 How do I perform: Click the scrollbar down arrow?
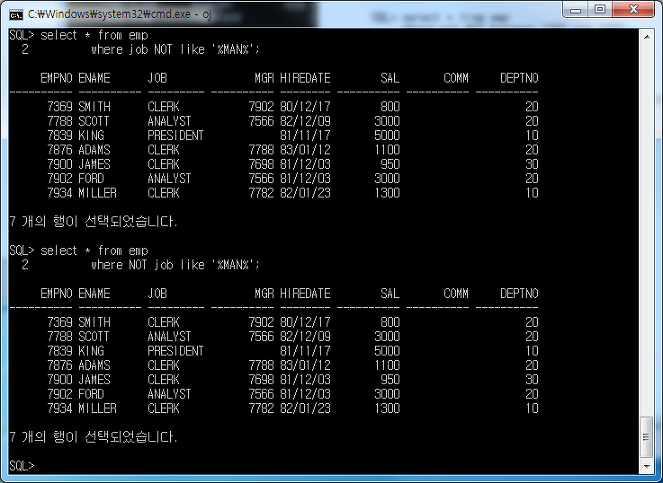[x=647, y=466]
